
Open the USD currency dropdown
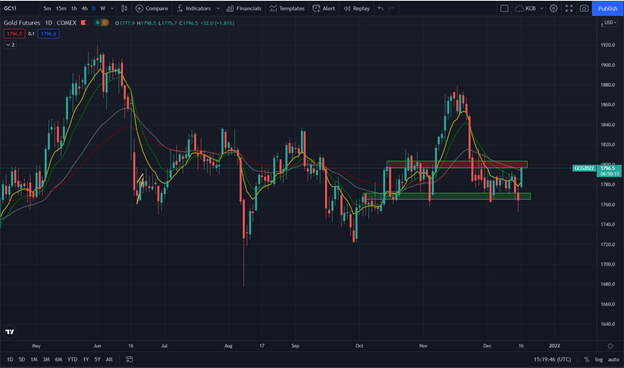[610, 23]
